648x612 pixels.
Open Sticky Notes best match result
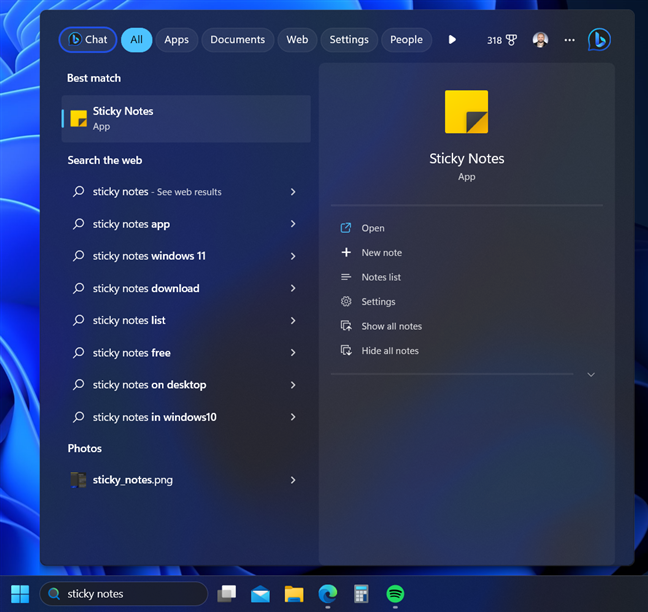tap(186, 119)
